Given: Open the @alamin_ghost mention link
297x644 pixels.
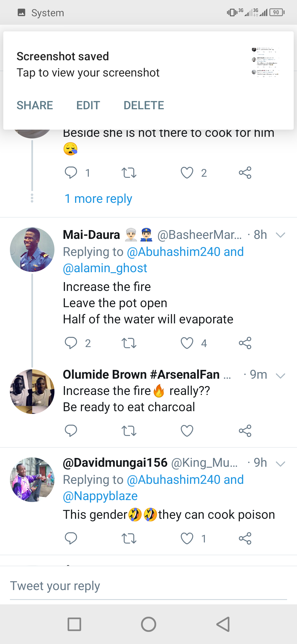Looking at the screenshot, I should tap(105, 268).
